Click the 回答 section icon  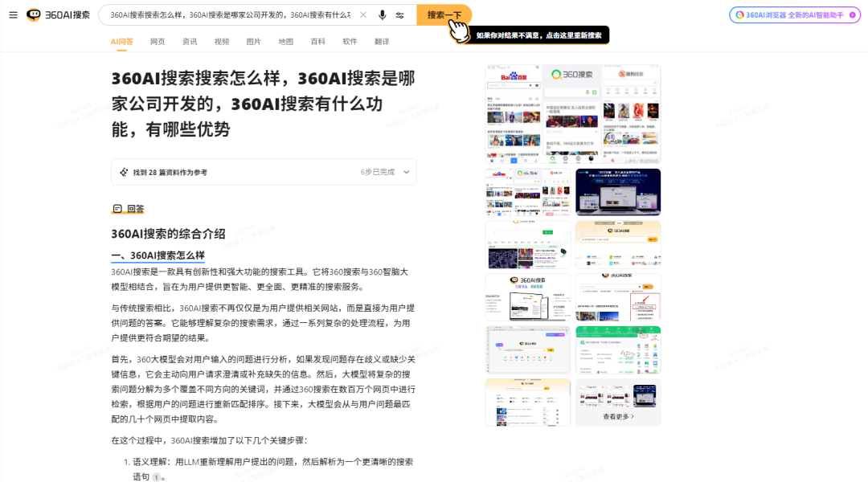click(117, 209)
